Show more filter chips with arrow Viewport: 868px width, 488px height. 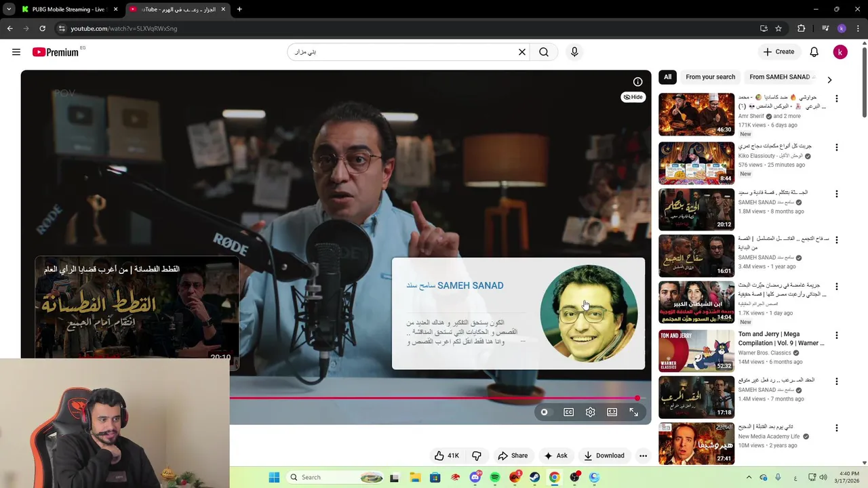click(829, 79)
